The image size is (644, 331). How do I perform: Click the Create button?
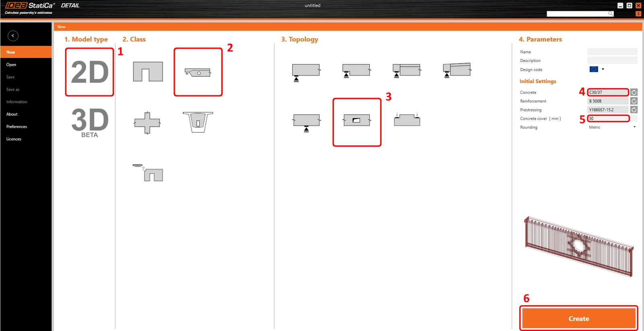click(x=579, y=319)
